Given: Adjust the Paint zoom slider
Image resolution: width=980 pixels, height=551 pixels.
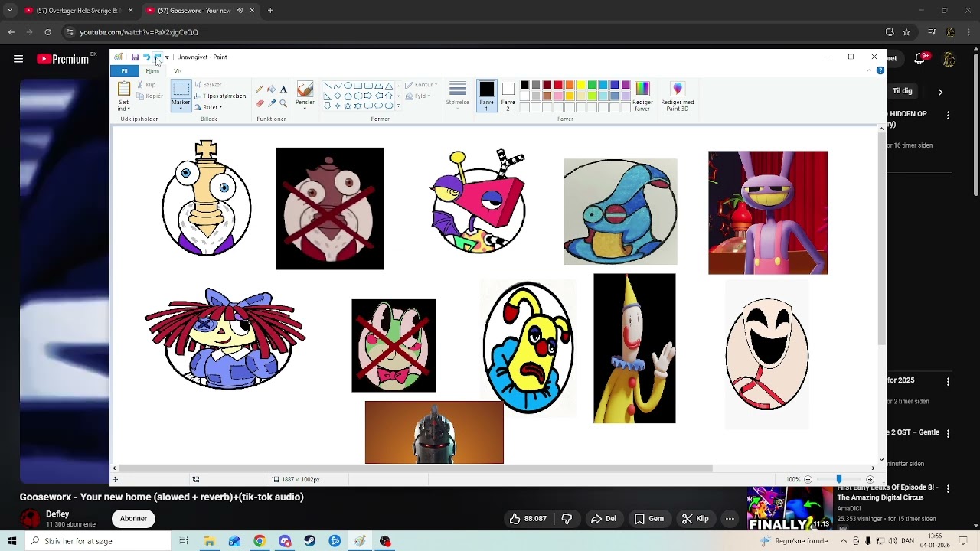Looking at the screenshot, I should pyautogui.click(x=839, y=479).
